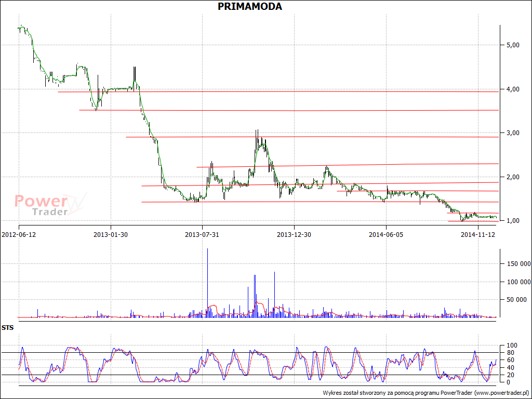Click the 2013-12-30 date label
The height and width of the screenshot is (399, 532).
(294, 234)
